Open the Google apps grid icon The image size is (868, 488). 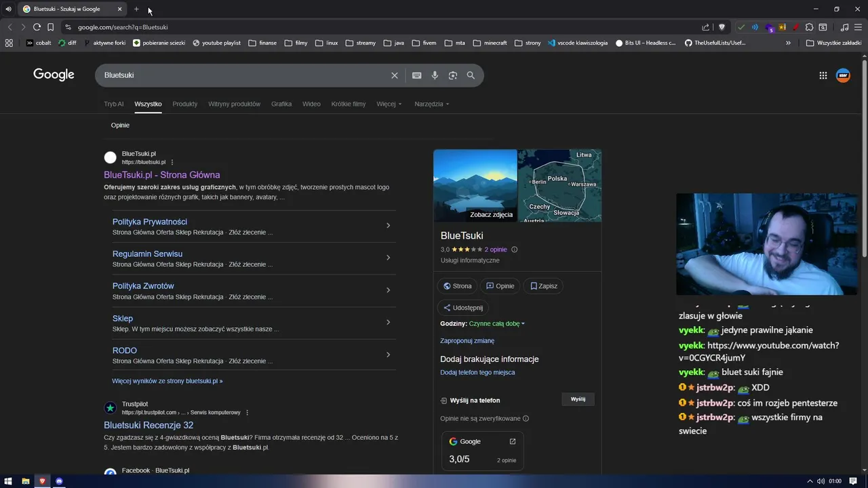click(x=823, y=75)
